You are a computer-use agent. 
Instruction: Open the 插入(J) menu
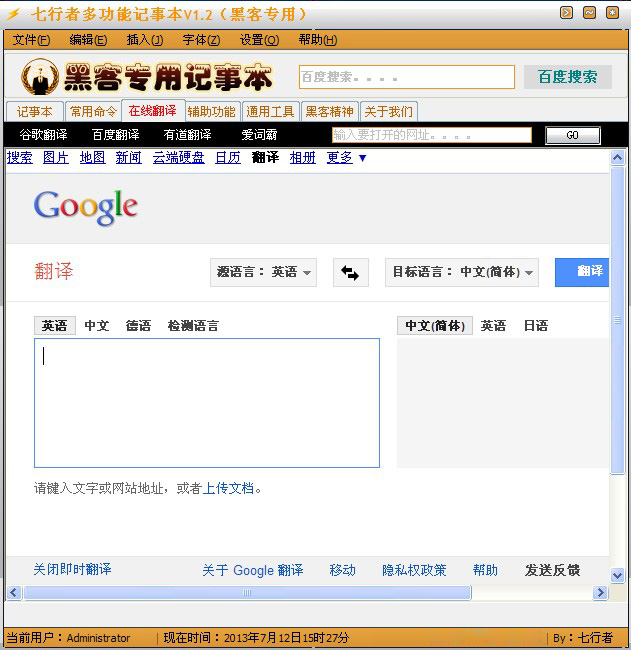145,40
